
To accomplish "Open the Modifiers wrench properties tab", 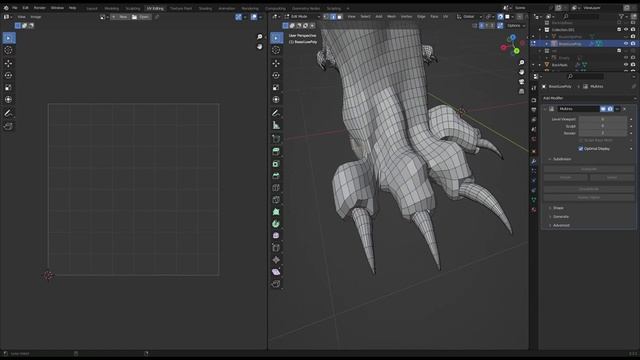I will [x=534, y=161].
